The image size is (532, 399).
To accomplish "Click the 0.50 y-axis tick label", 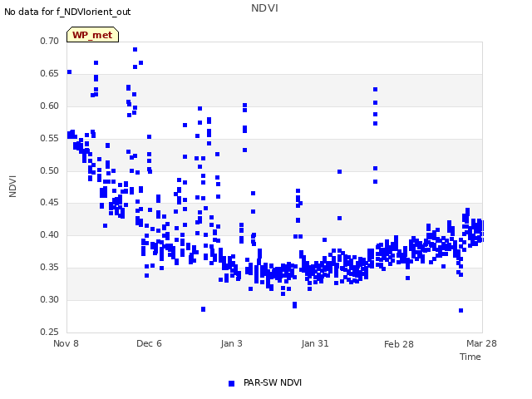I will pyautogui.click(x=49, y=170).
